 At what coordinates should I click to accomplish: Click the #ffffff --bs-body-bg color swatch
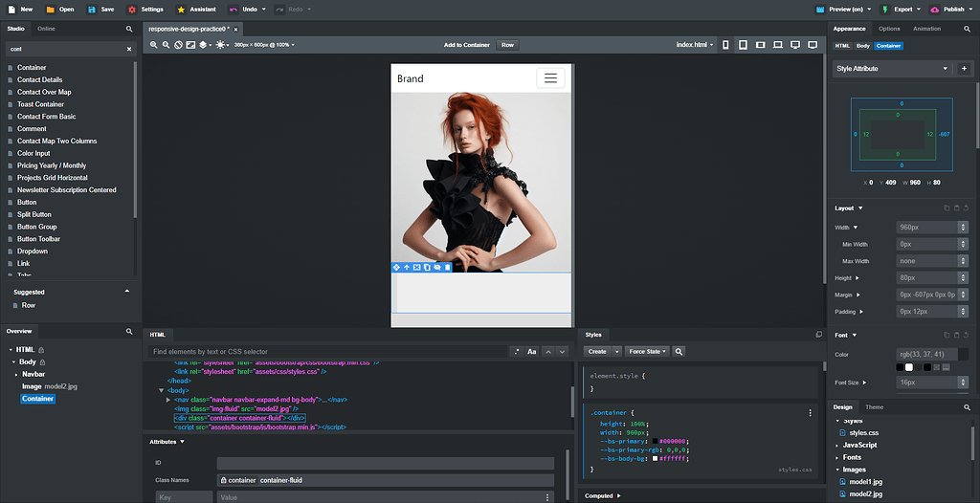655,459
